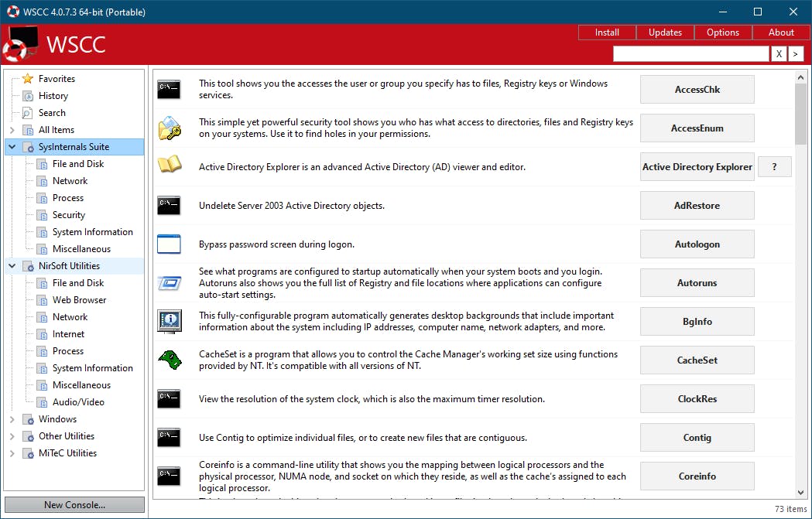Click the SysInternals Suite node icon
Image resolution: width=812 pixels, height=519 pixels.
(x=29, y=147)
